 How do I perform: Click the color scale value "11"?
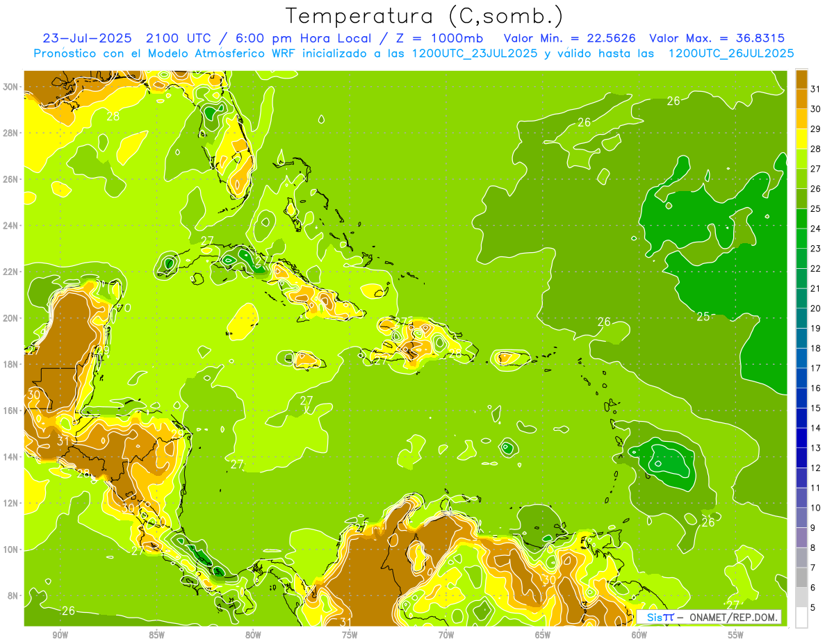click(816, 488)
